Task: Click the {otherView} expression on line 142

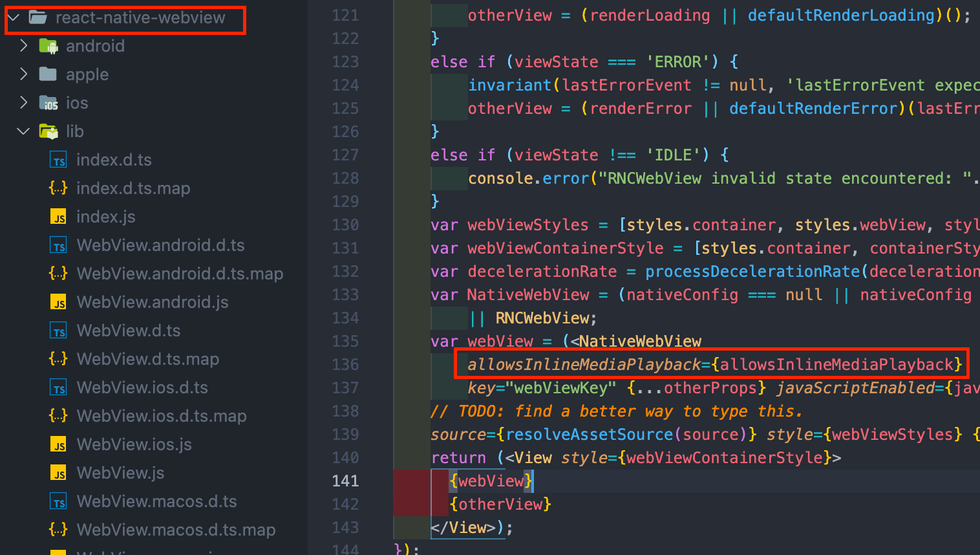Action: tap(500, 504)
